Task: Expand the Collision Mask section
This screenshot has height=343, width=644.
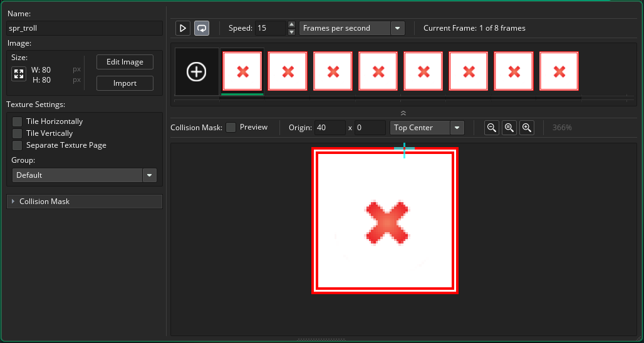Action: [85, 202]
